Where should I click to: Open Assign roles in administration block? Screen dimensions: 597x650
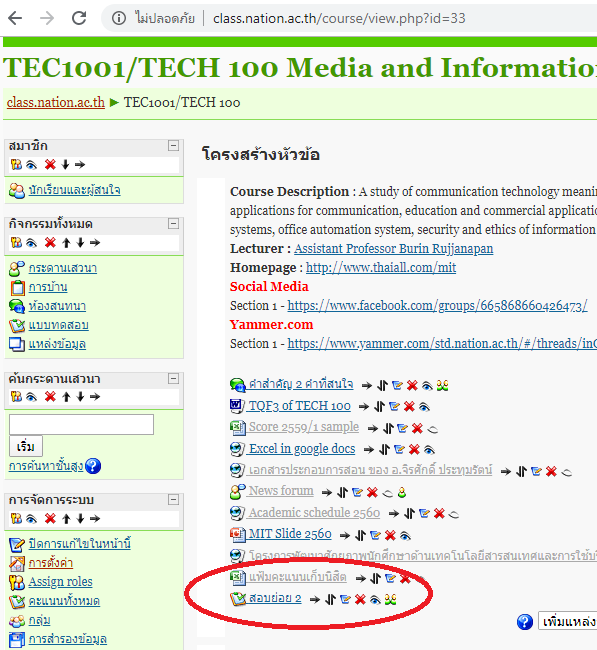pyautogui.click(x=61, y=582)
